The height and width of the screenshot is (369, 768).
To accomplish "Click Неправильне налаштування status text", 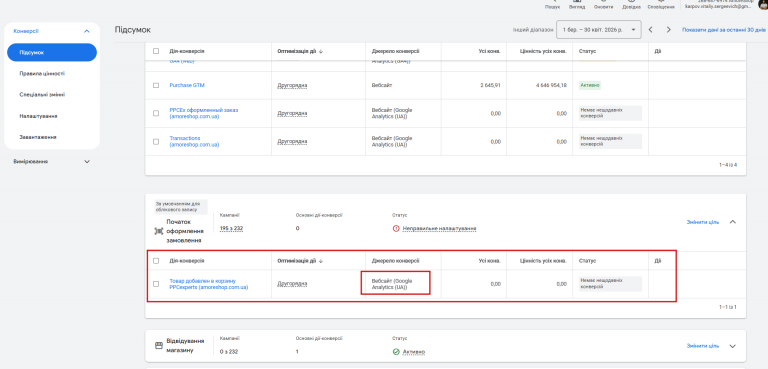I will click(439, 229).
